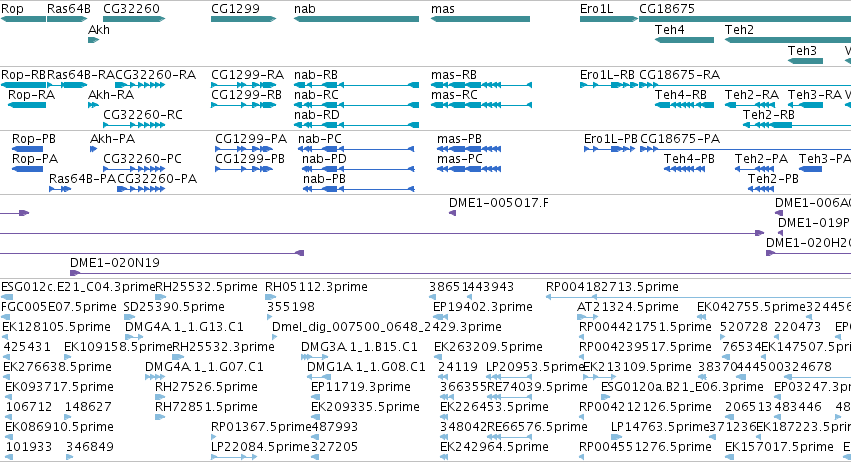Viewport: 851px width, 462px height.
Task: Select the CG18675 gene label
Action: coord(667,9)
